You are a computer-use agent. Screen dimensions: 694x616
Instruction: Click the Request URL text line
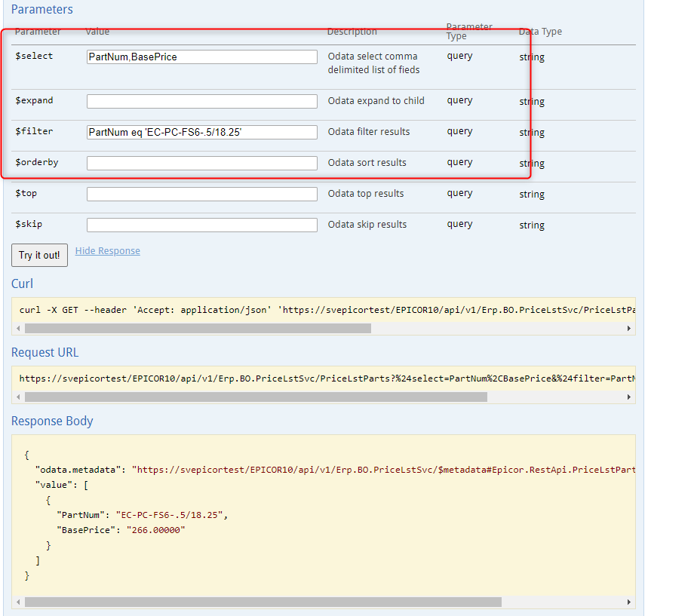tap(327, 378)
